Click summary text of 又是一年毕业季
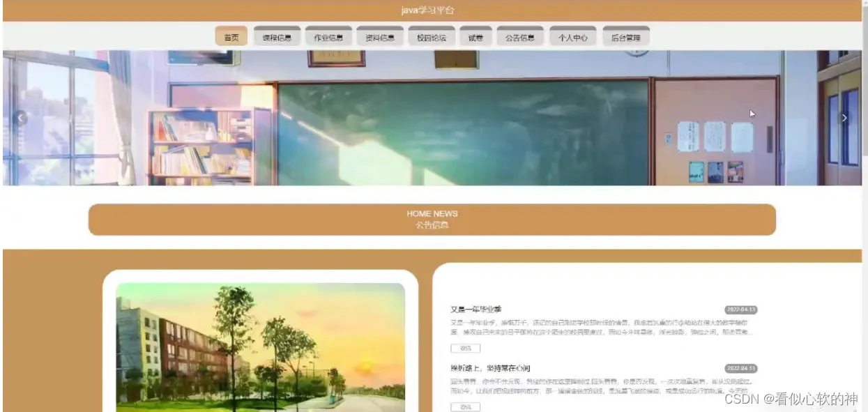The image size is (868, 412). pos(602,328)
